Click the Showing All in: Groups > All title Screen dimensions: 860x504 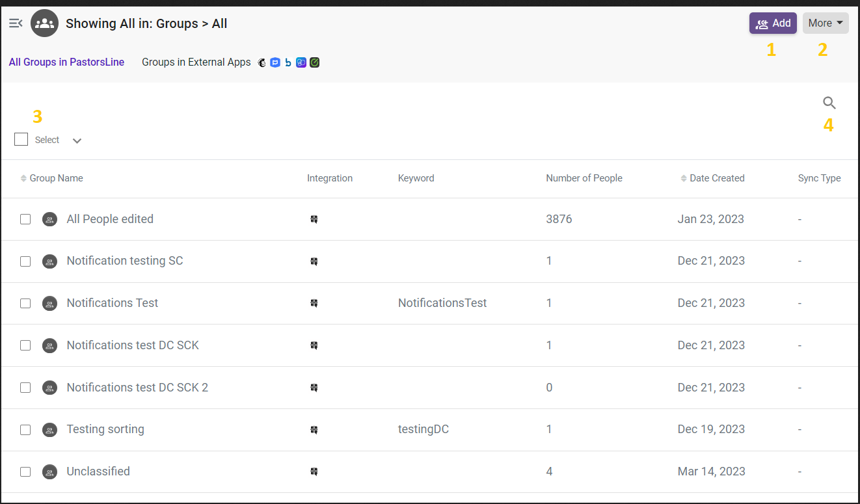tap(146, 23)
